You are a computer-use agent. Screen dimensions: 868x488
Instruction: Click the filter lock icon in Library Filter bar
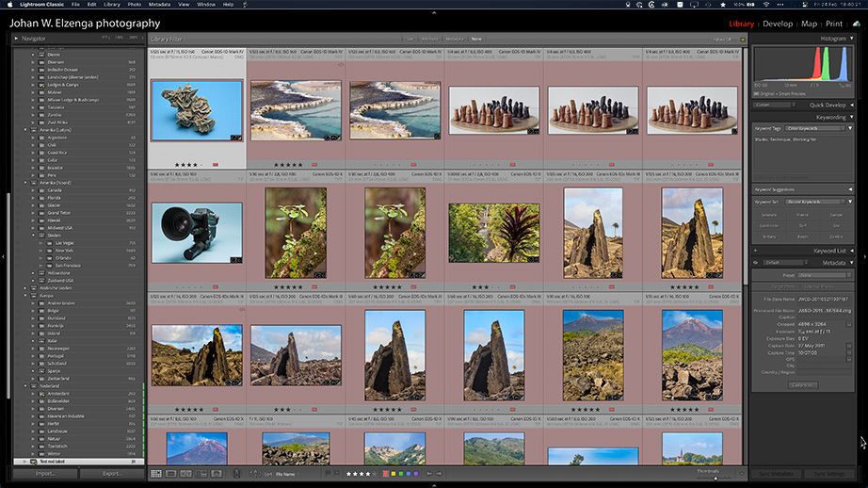click(x=742, y=39)
